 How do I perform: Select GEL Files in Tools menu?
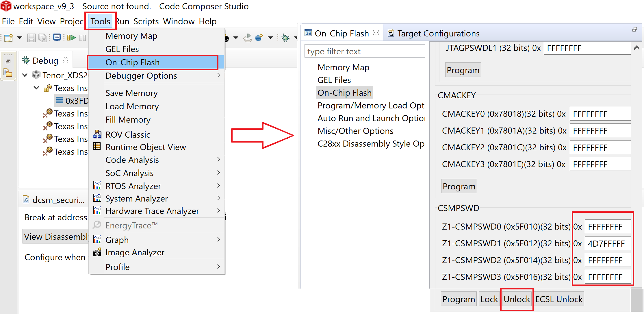(156, 49)
